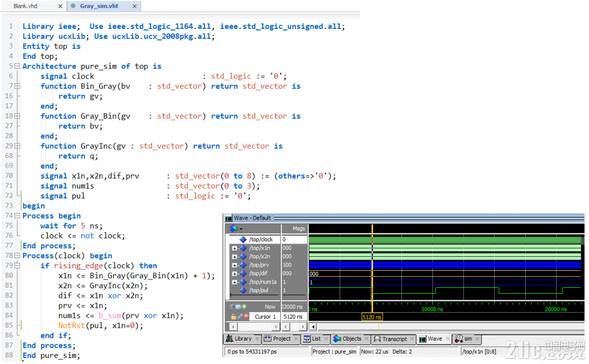Click the /top/pul signal diamond icon

tap(243, 290)
